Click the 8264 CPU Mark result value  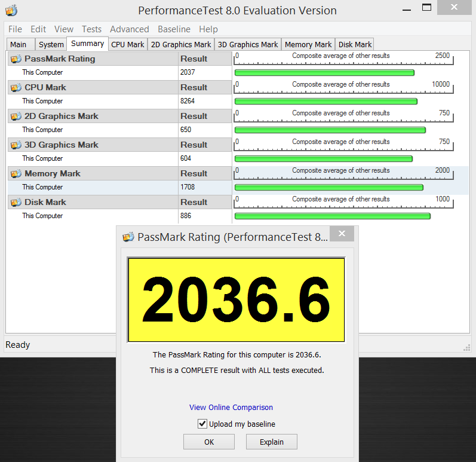(188, 101)
